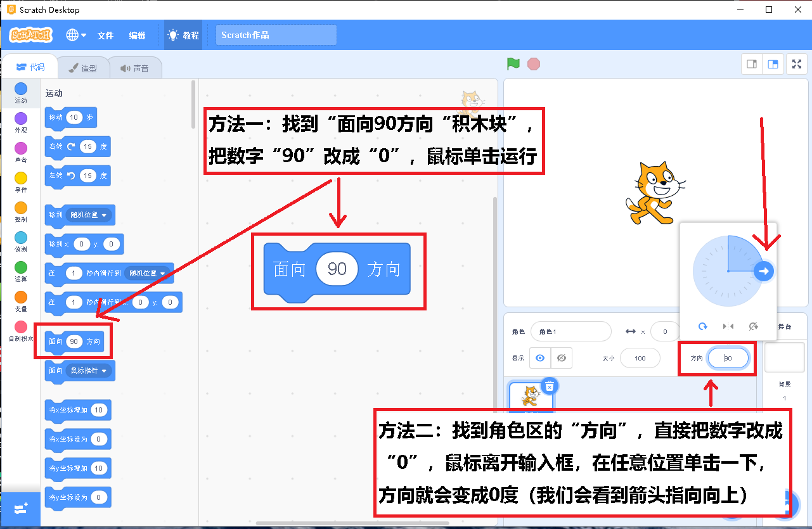Image resolution: width=812 pixels, height=529 pixels.
Task: Select do-not-rotate rotation style
Action: click(x=753, y=326)
